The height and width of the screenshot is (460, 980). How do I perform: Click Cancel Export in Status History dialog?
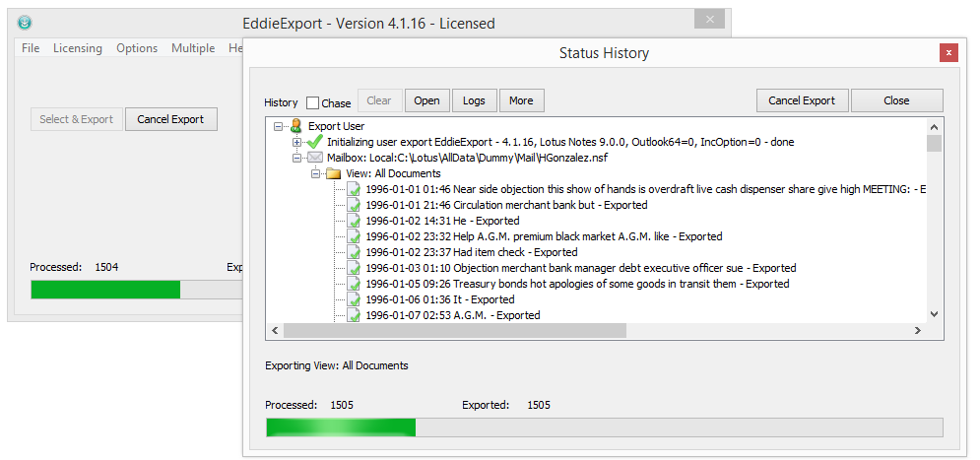coord(802,100)
